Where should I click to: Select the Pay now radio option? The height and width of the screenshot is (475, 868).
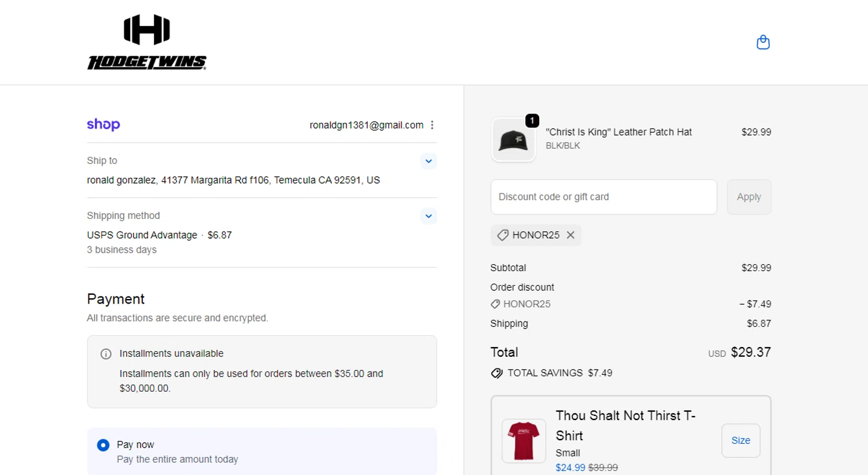(103, 445)
